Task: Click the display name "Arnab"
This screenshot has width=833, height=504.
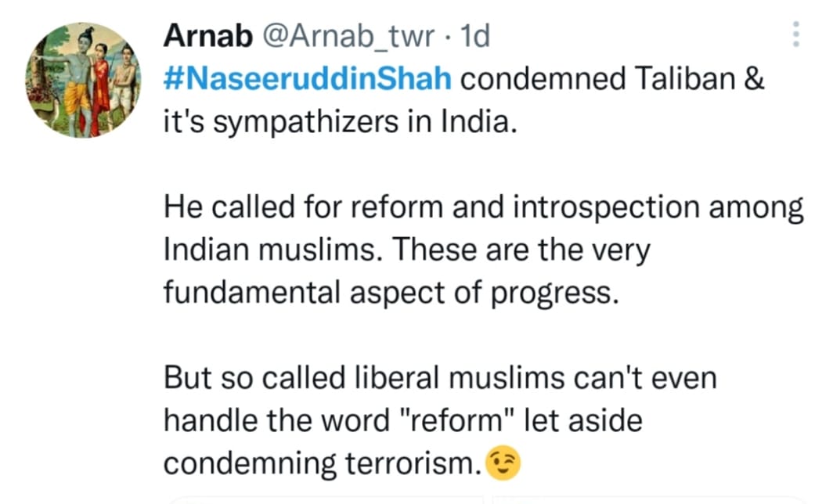Action: [205, 37]
